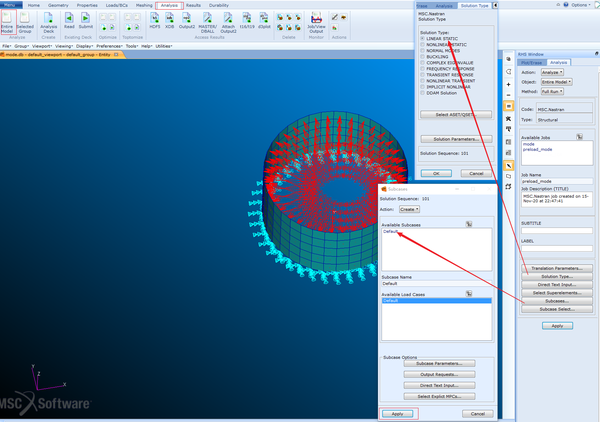Open the Options dropdown at top right
The image size is (600, 422).
pyautogui.click(x=580, y=5)
